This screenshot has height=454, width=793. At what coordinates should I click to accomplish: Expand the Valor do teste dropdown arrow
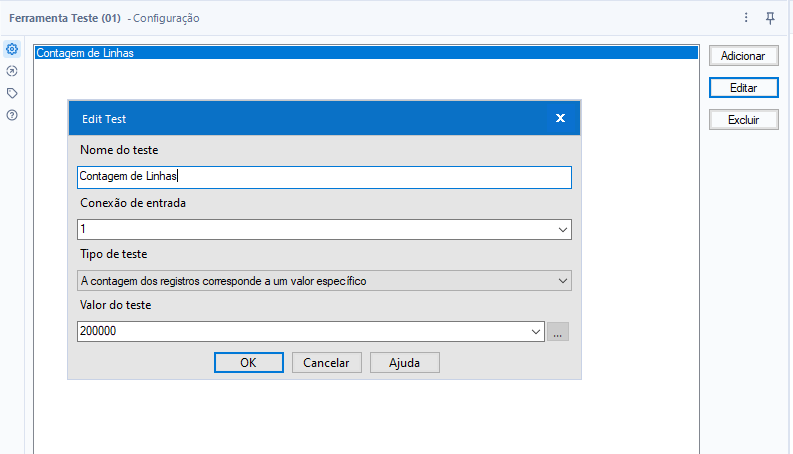pyautogui.click(x=536, y=332)
